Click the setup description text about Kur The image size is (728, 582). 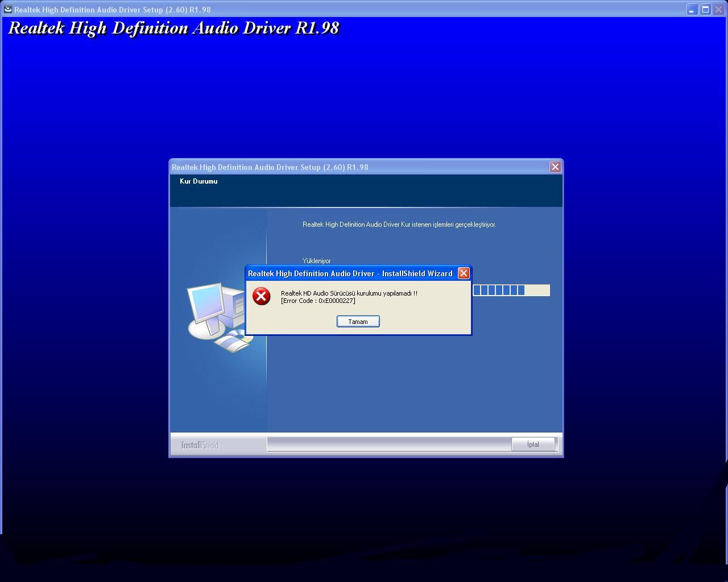[x=399, y=225]
